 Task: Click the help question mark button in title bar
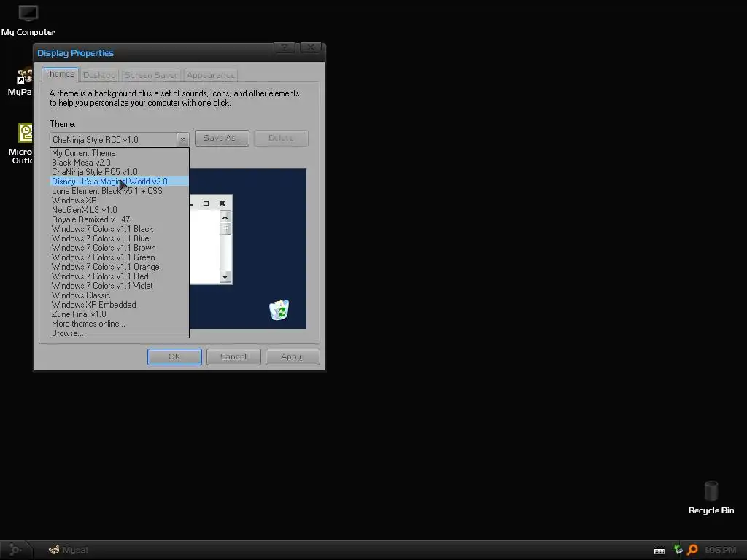click(285, 47)
